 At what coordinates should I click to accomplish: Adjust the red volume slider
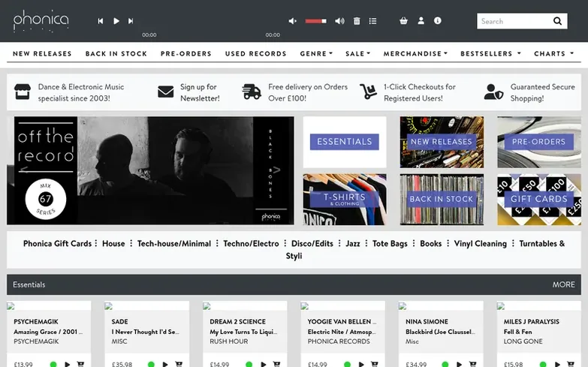point(315,21)
